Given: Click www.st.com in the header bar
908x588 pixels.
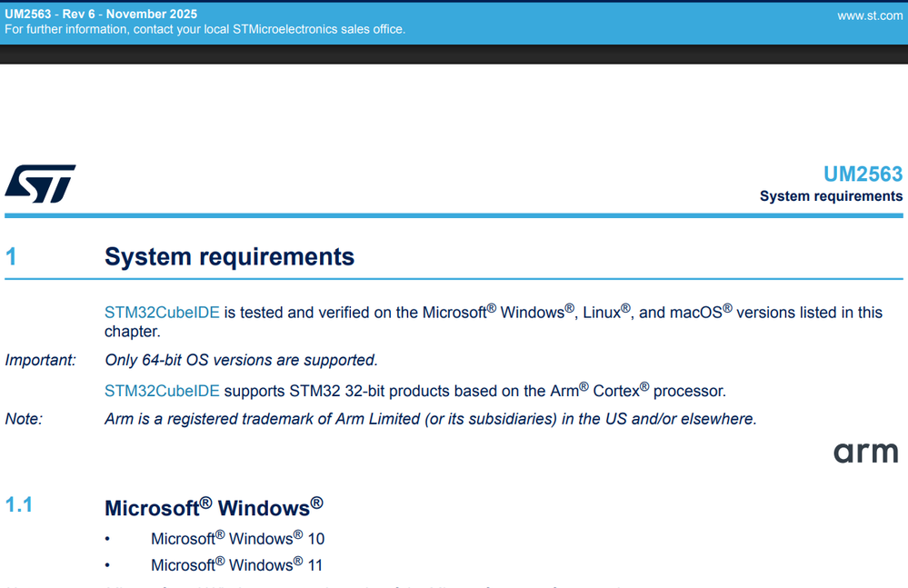Looking at the screenshot, I should pos(870,16).
